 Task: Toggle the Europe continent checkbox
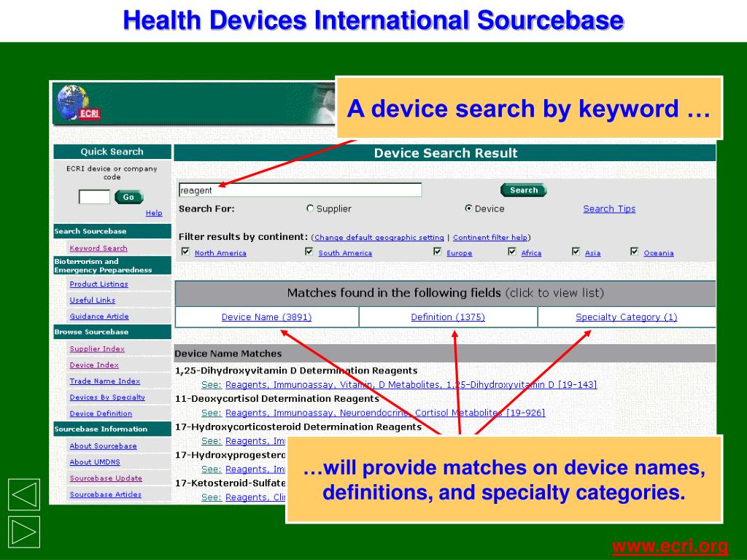438,252
